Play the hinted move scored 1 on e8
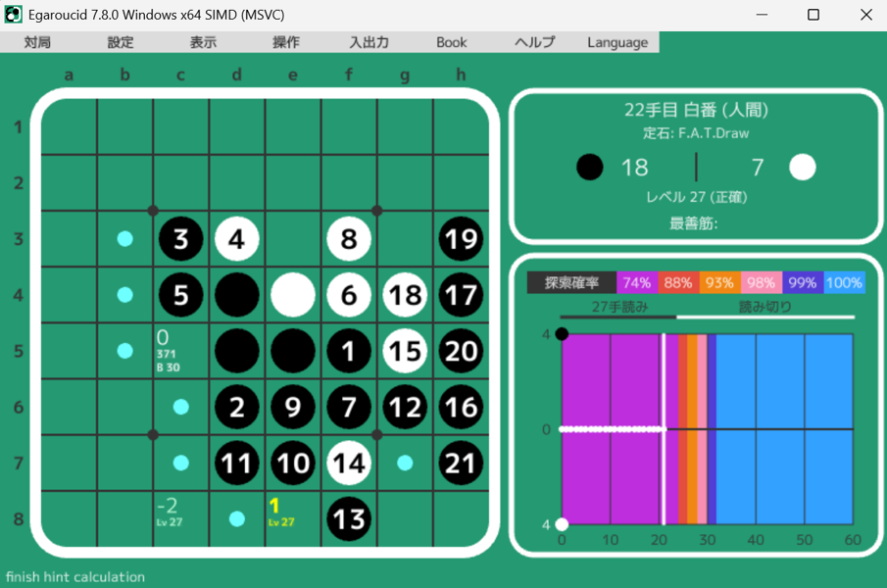 tap(292, 518)
